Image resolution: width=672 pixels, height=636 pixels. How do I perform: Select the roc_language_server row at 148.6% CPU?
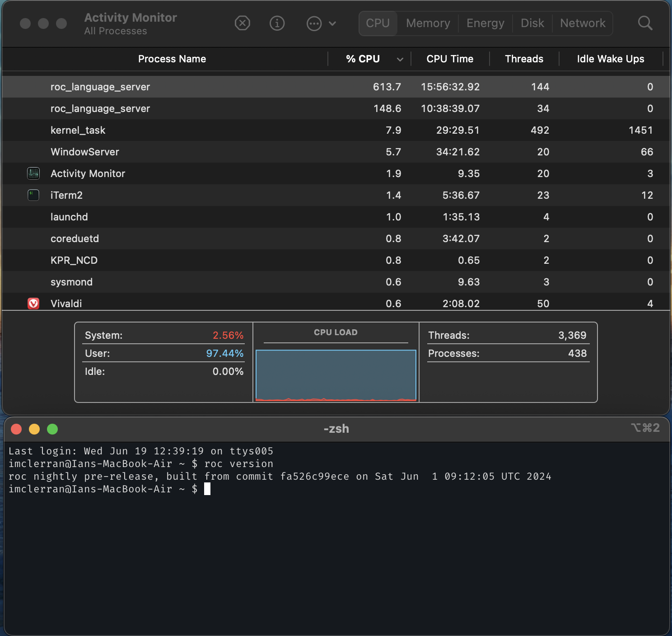[336, 108]
